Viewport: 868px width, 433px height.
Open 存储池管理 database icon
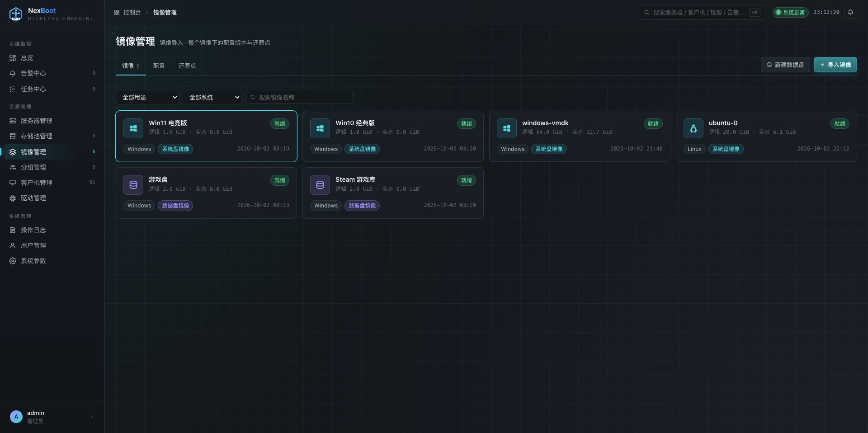pyautogui.click(x=13, y=136)
